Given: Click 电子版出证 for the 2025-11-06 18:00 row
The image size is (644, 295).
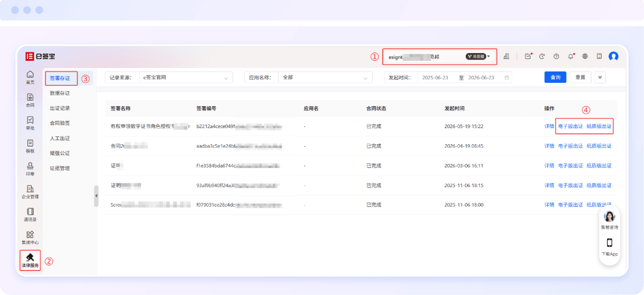Looking at the screenshot, I should [570, 205].
